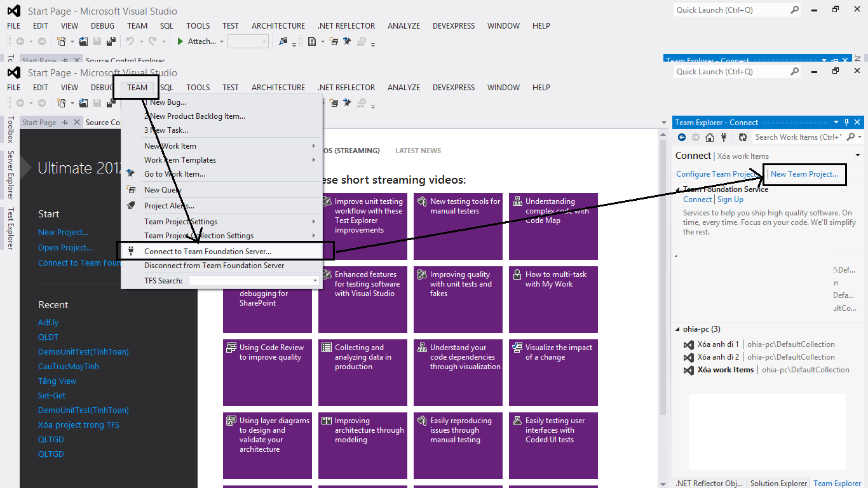Click the Undo toolbar icon
Viewport: 868px width, 488px height.
pos(130,103)
